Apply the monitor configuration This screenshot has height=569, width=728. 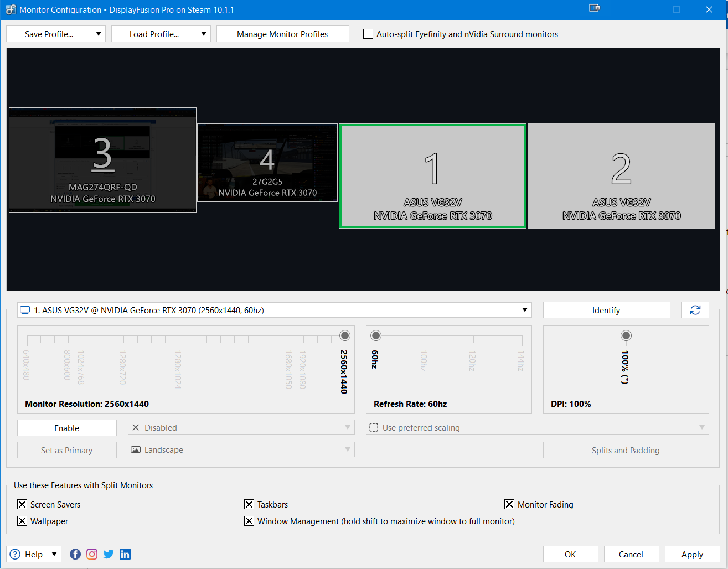[693, 554]
